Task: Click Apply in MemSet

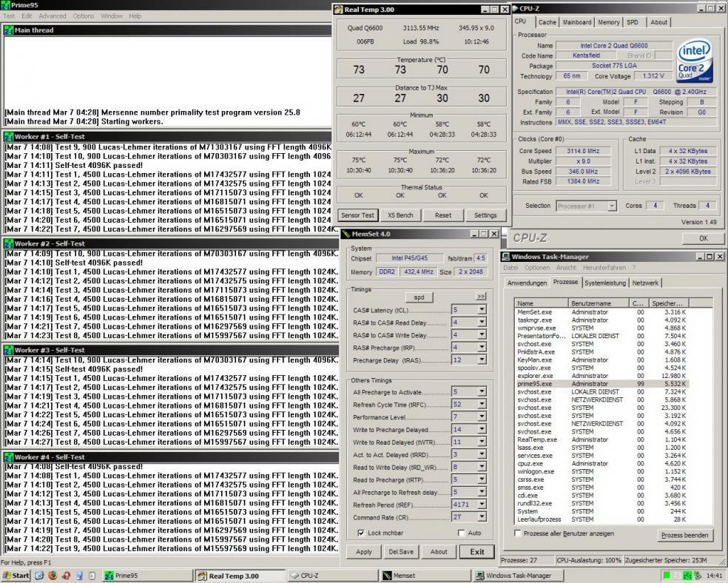Action: click(364, 552)
